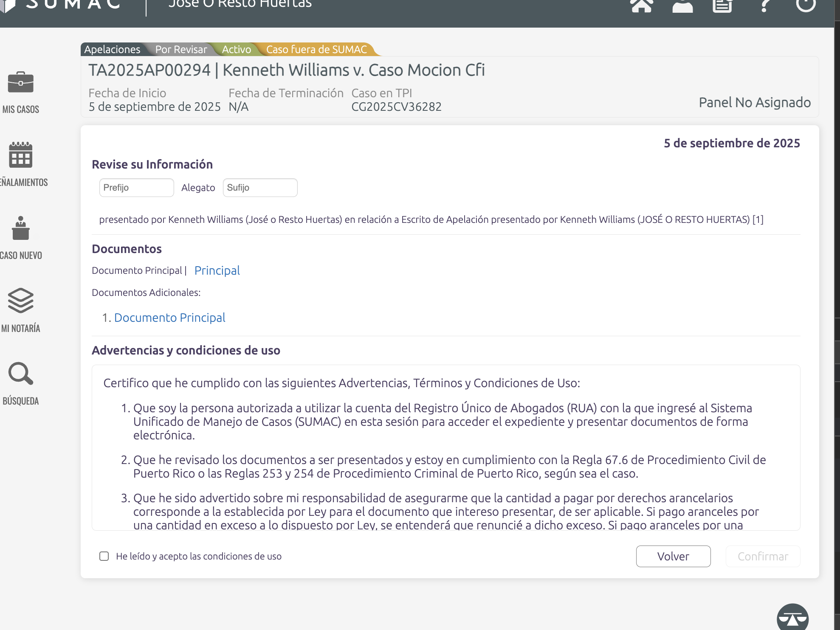Open Búsqueda magnifier icon
This screenshot has width=840, height=630.
pos(20,374)
